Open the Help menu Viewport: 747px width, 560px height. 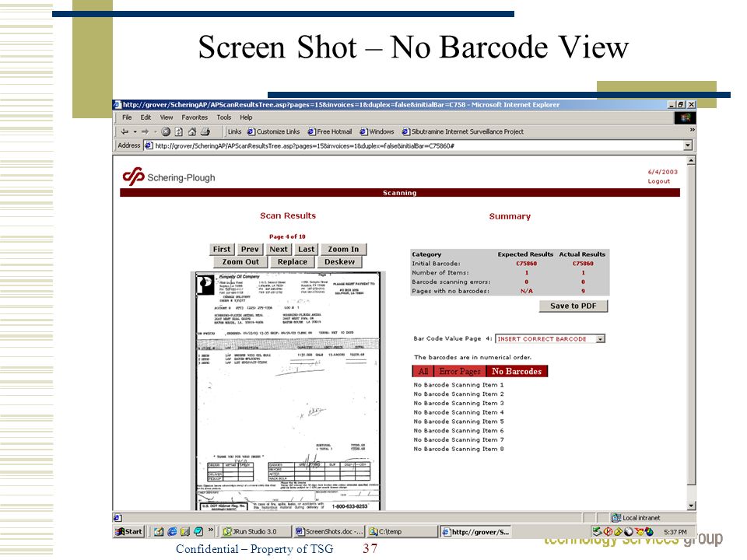coord(247,117)
